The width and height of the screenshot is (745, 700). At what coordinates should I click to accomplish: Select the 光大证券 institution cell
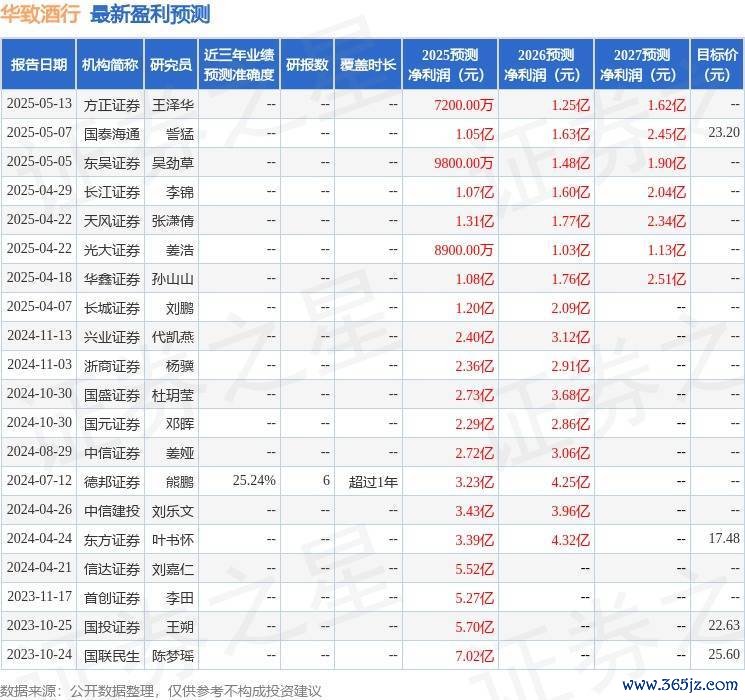tap(112, 250)
